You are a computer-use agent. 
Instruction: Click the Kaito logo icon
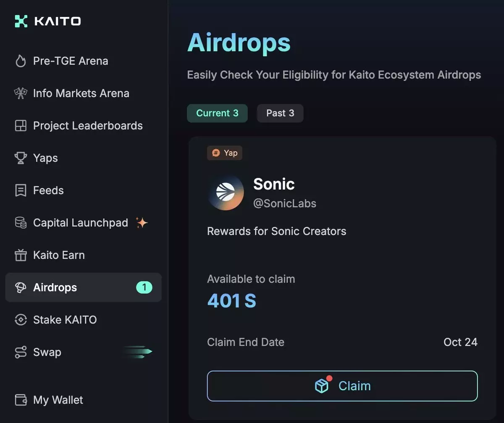21,21
